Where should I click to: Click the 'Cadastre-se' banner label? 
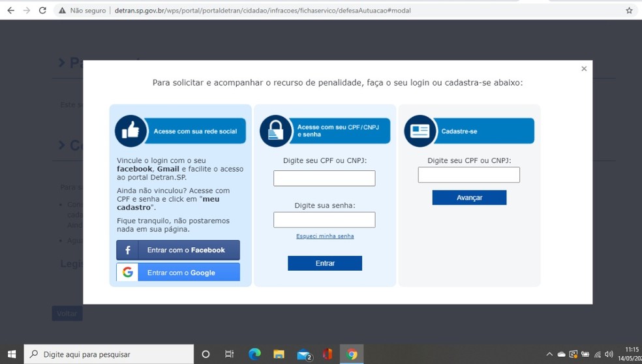pos(459,131)
